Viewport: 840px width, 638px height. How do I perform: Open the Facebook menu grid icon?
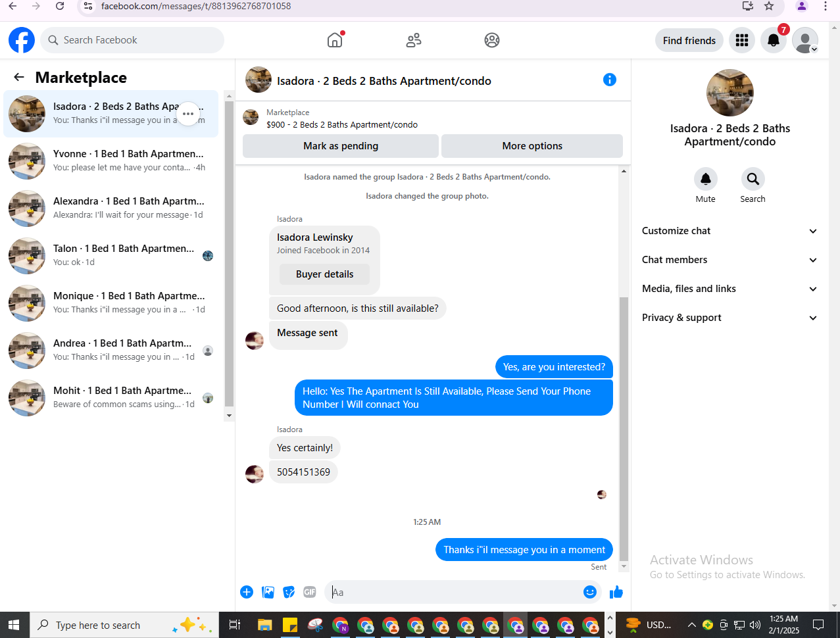tap(742, 40)
